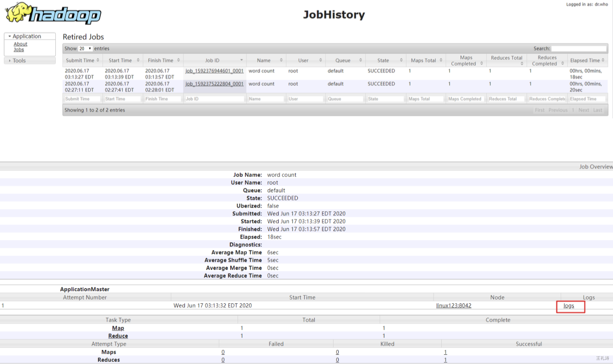Click the sort arrows icon beside Submit Time
The width and height of the screenshot is (613, 364).
tap(98, 61)
